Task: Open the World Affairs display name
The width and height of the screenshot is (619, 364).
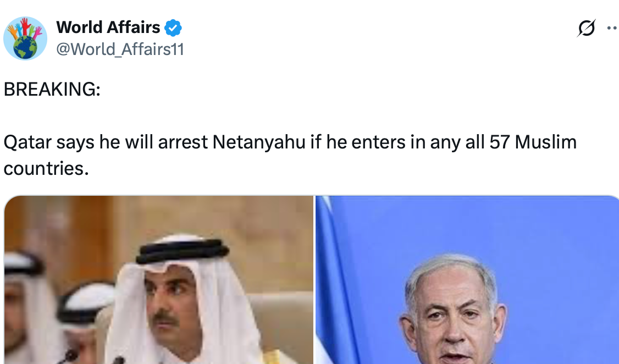Action: [108, 27]
